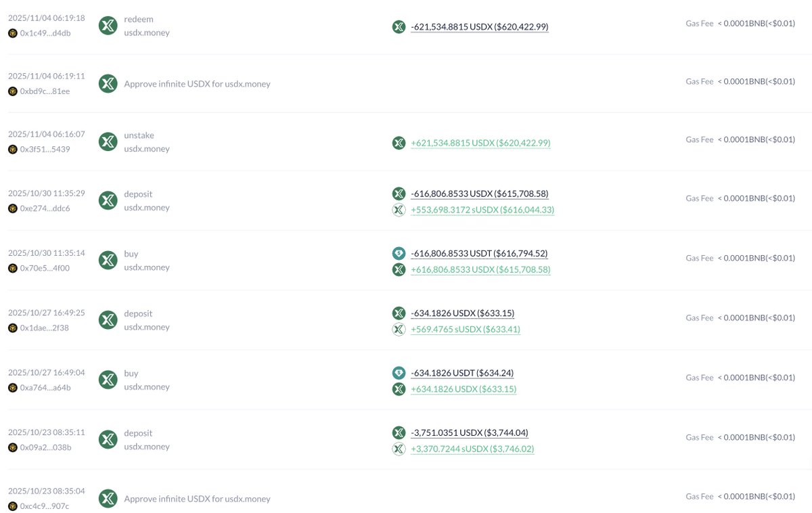Click the USDT token icon beside -616,806.8533 USDT
This screenshot has width=812, height=513.
tap(399, 253)
